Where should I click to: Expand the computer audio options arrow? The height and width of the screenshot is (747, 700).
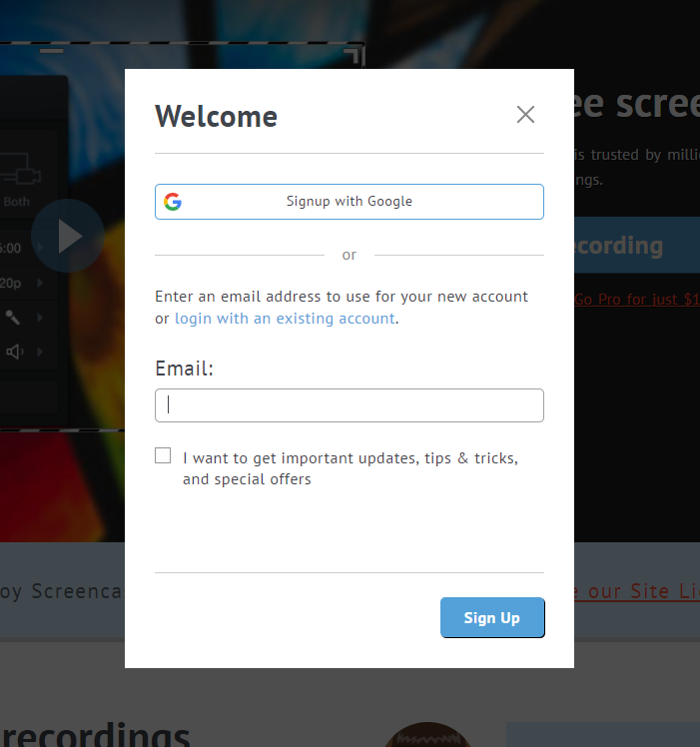pos(40,352)
